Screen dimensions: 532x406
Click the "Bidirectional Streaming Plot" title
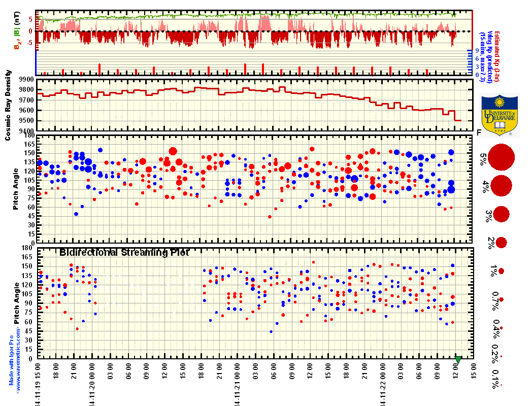(124, 252)
